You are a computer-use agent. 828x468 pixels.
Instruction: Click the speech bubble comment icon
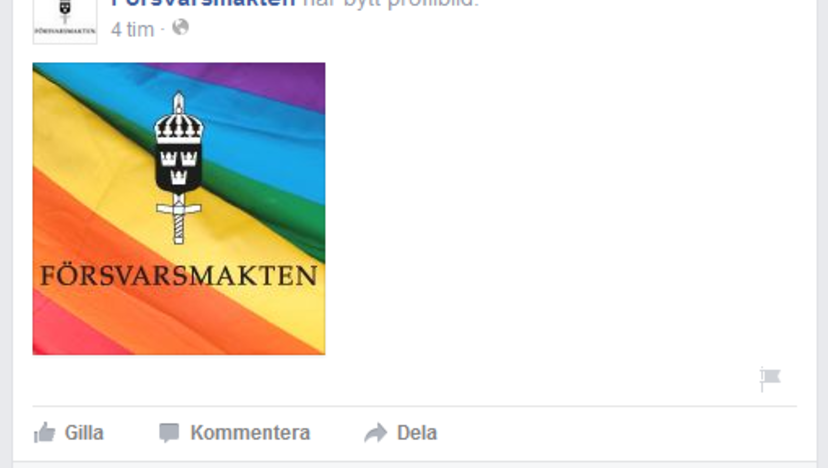[169, 433]
